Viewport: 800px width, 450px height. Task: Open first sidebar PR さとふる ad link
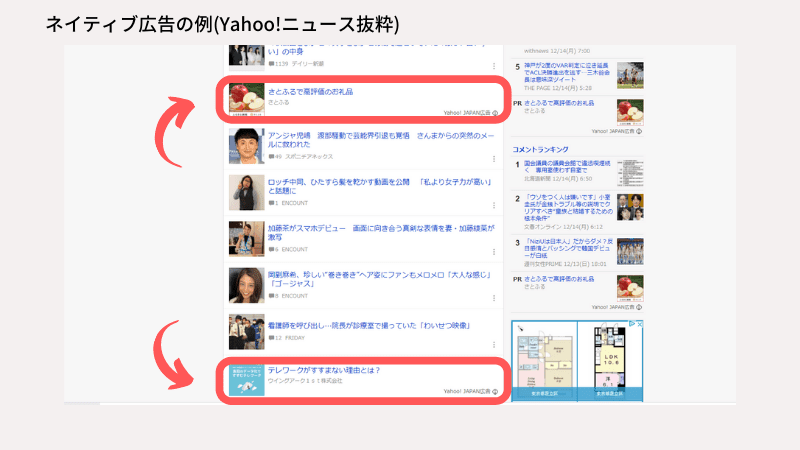point(559,103)
